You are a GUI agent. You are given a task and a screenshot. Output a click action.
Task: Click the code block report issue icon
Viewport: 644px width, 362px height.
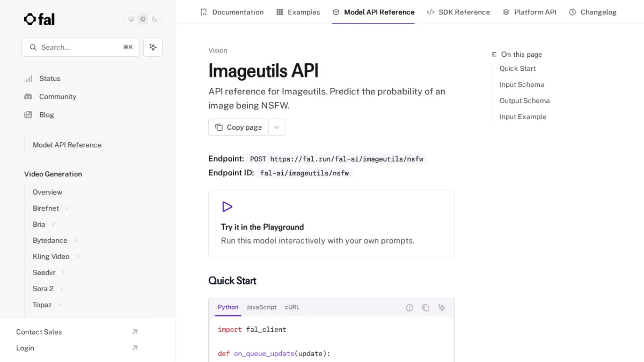[x=409, y=308]
